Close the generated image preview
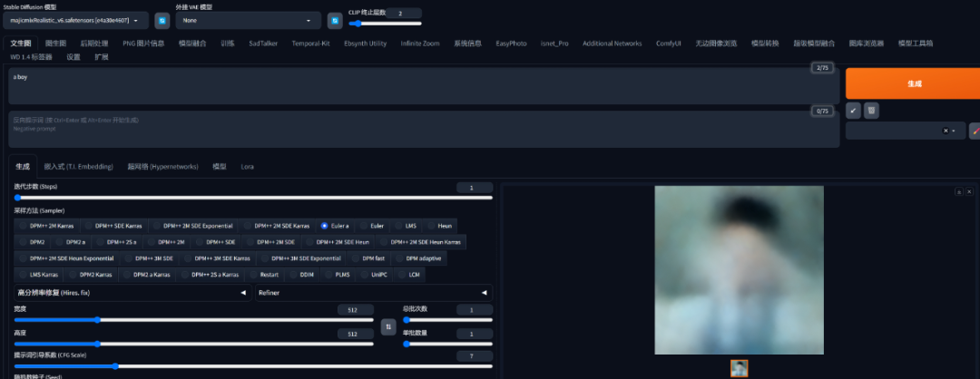This screenshot has width=980, height=379. point(969,191)
